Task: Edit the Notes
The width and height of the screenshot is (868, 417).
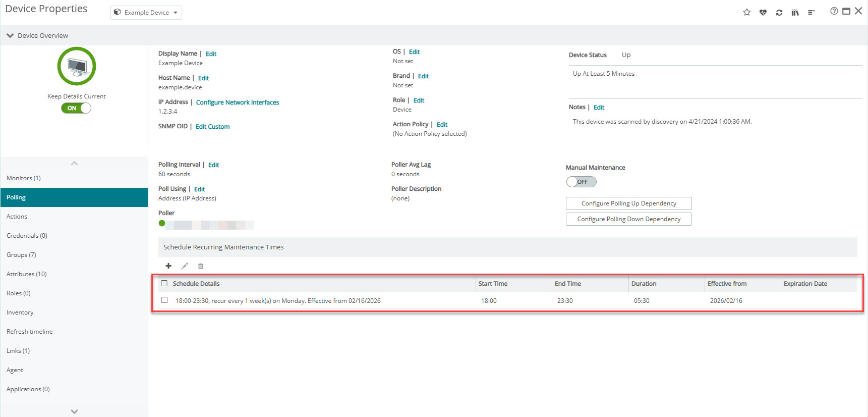Action: point(599,108)
